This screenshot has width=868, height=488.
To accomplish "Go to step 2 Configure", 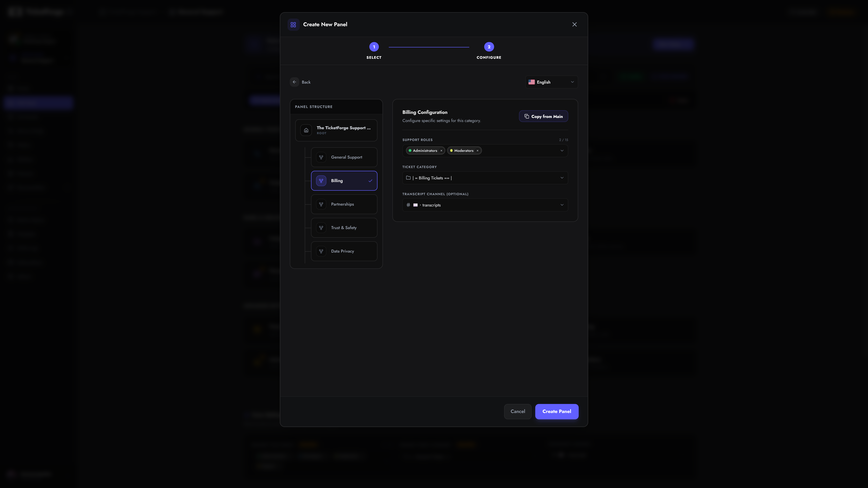I will (x=489, y=47).
